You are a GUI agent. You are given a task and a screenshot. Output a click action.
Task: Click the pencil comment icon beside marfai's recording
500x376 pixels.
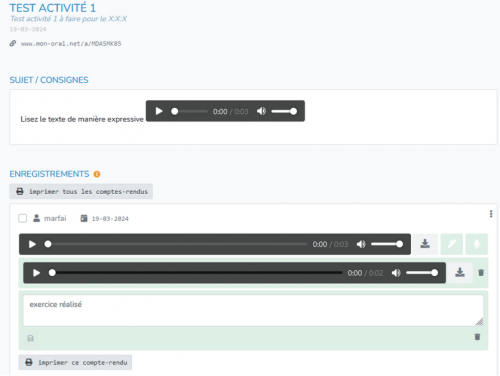pos(452,244)
